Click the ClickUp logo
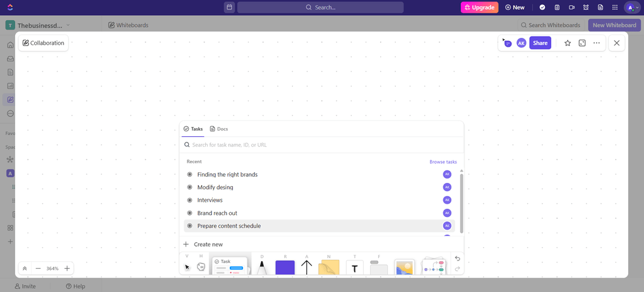Screen dimensions: 644x292 (x=10, y=8)
